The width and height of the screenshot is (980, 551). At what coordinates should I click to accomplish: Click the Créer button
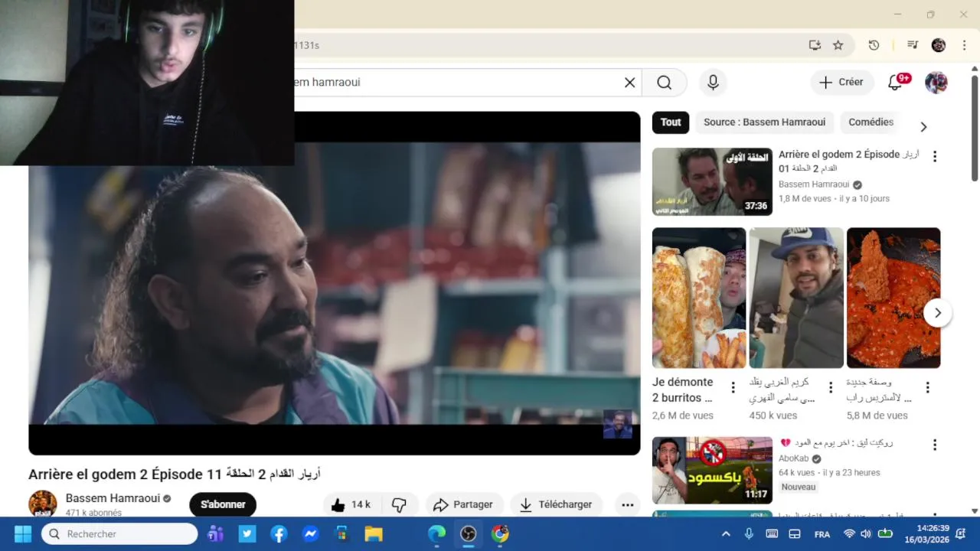(x=841, y=83)
